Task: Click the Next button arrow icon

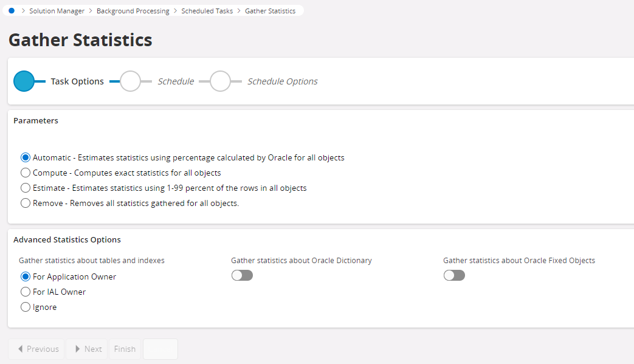Action: pos(78,349)
